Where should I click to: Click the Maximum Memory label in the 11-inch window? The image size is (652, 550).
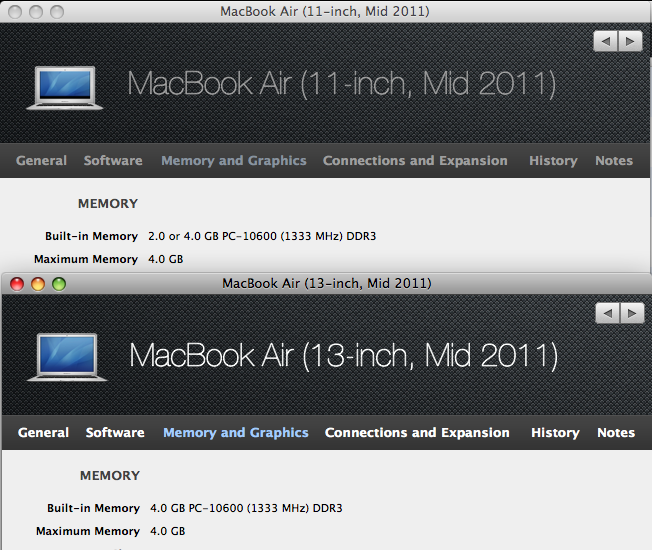[x=86, y=259]
